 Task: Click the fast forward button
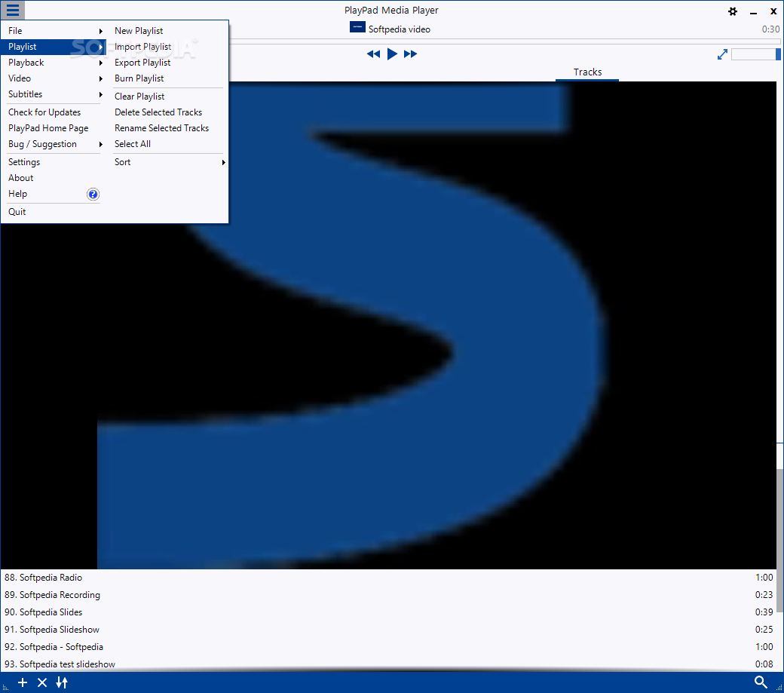[411, 54]
